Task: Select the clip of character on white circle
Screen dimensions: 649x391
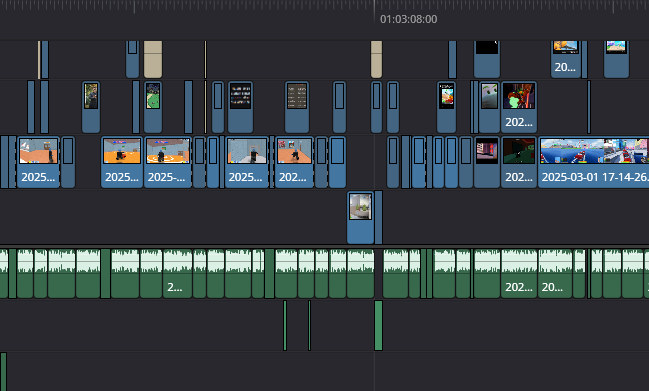Action: tap(168, 162)
